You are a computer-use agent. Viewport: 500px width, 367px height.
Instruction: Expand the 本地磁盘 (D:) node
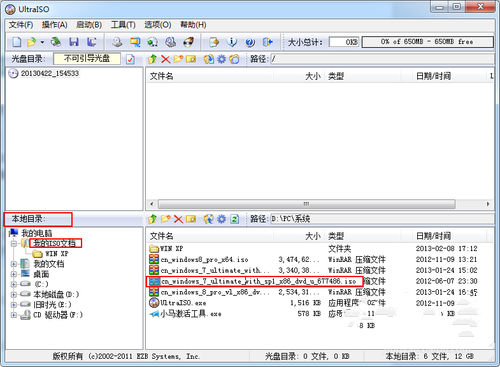(14, 295)
